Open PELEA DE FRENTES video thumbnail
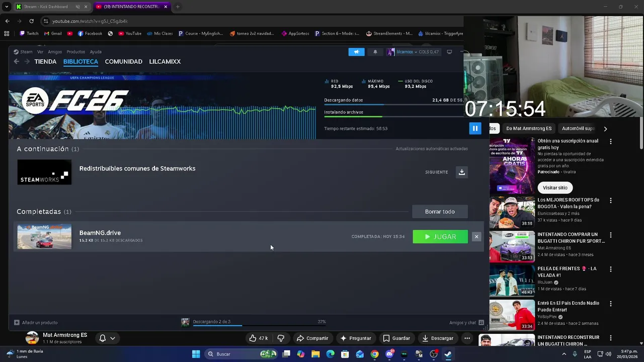Image resolution: width=644 pixels, height=362 pixels. (512, 281)
